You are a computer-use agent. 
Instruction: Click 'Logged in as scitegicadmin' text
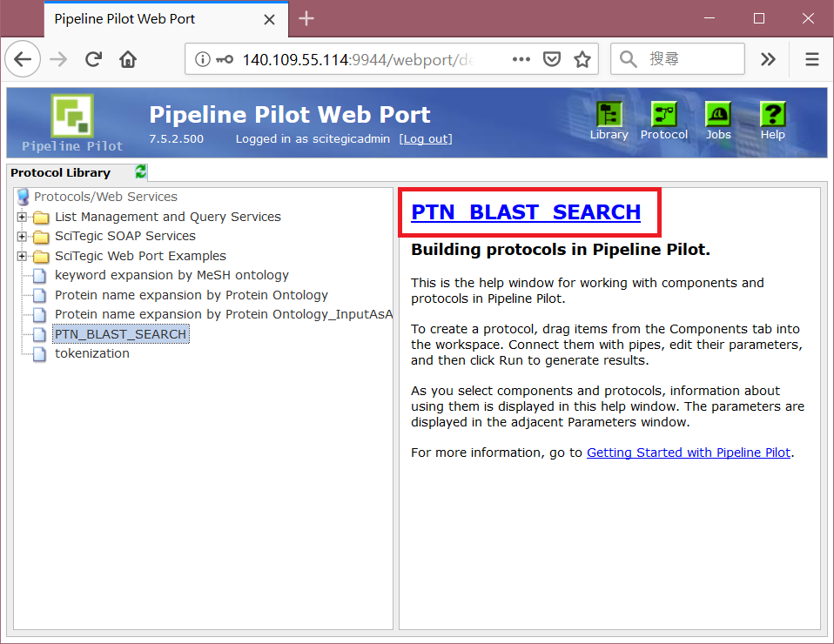pyautogui.click(x=313, y=138)
